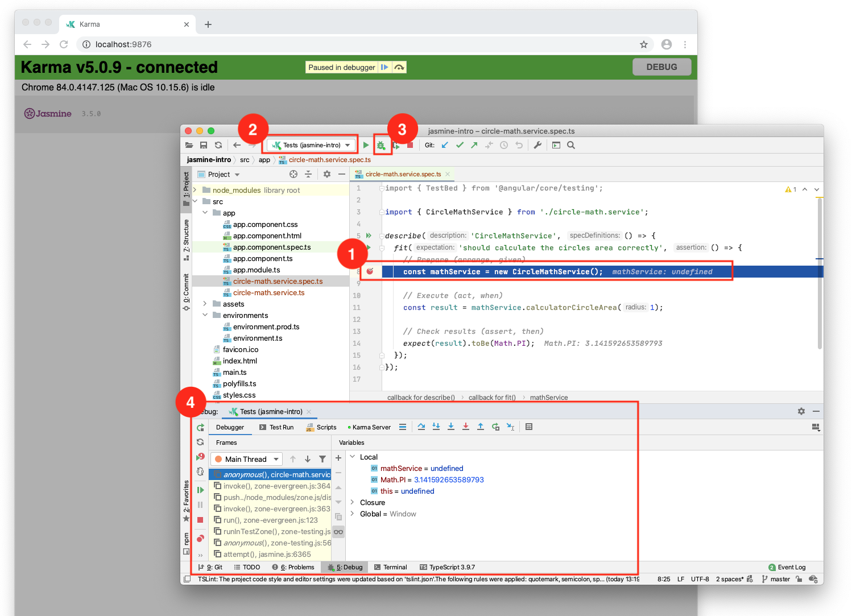
Task: Expand the assets folder
Action: click(205, 304)
